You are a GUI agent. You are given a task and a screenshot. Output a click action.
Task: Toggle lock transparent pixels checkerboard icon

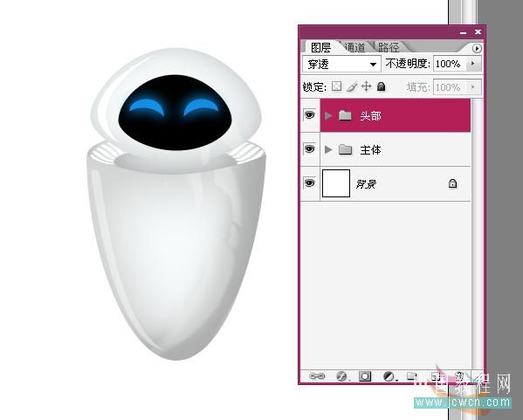[x=336, y=86]
